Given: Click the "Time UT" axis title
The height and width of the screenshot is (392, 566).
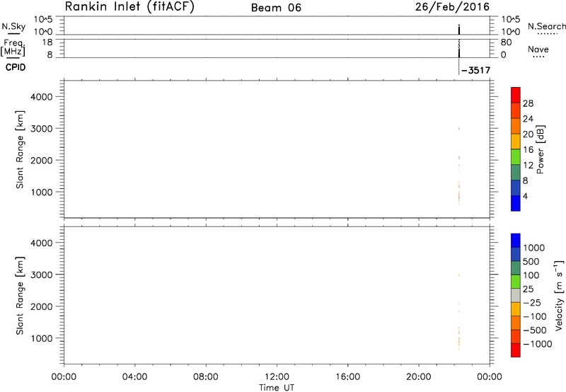Looking at the screenshot, I should (277, 388).
